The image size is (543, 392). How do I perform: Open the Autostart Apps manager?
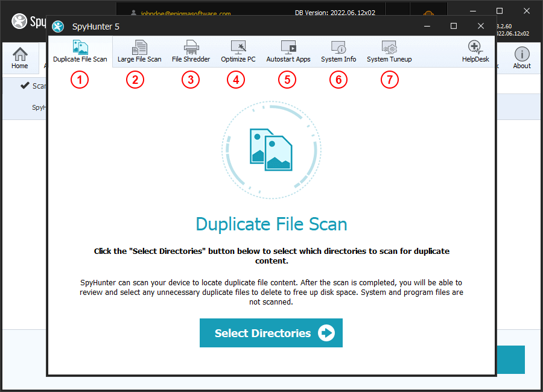pos(288,51)
